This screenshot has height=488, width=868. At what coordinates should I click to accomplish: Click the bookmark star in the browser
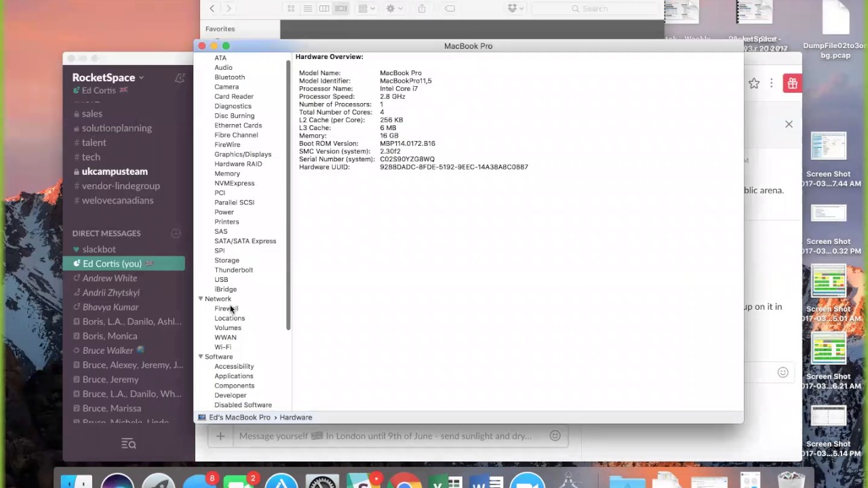[x=754, y=83]
